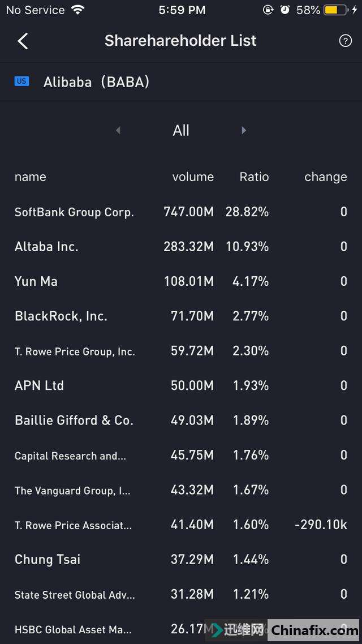Tap the Wi-Fi status icon
The image size is (362, 644).
pos(77,10)
